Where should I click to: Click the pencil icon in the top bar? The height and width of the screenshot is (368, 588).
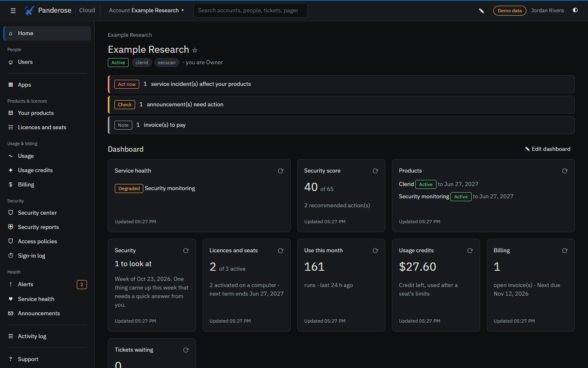(x=481, y=11)
